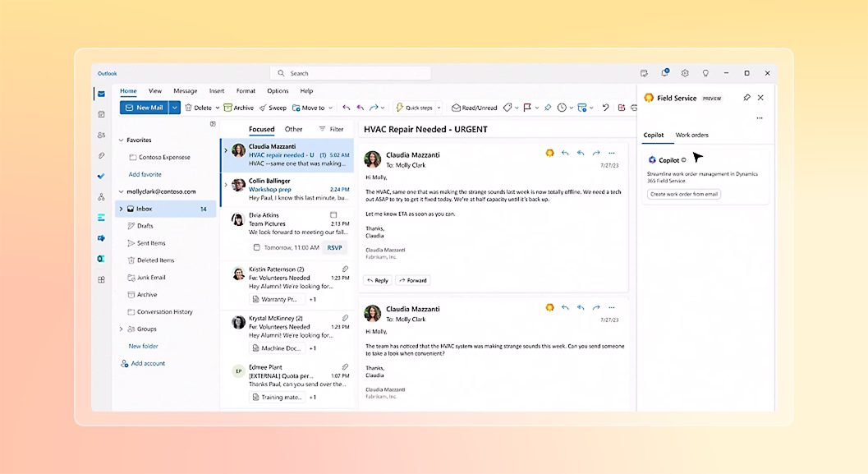Image resolution: width=868 pixels, height=474 pixels.
Task: Switch to the Work orders tab
Action: (x=692, y=135)
